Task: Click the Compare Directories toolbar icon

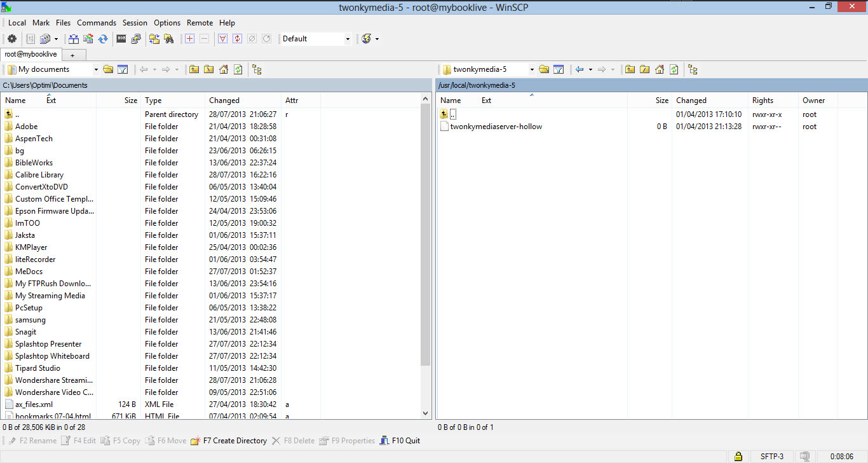Action: pyautogui.click(x=74, y=39)
